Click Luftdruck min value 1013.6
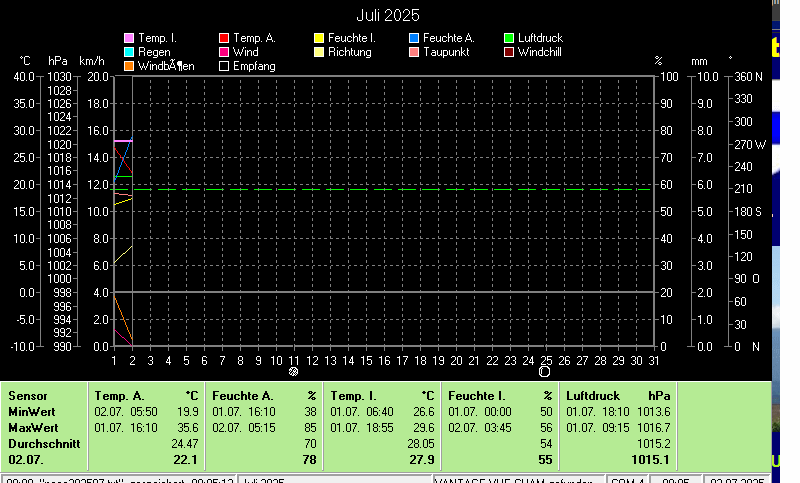Image resolution: width=800 pixels, height=483 pixels. (x=654, y=412)
